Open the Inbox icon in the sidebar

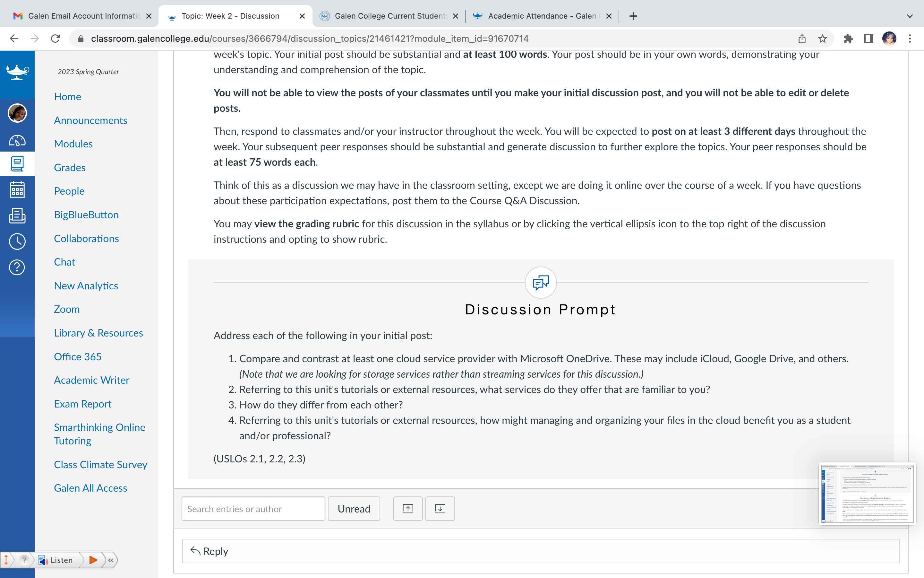point(17,215)
